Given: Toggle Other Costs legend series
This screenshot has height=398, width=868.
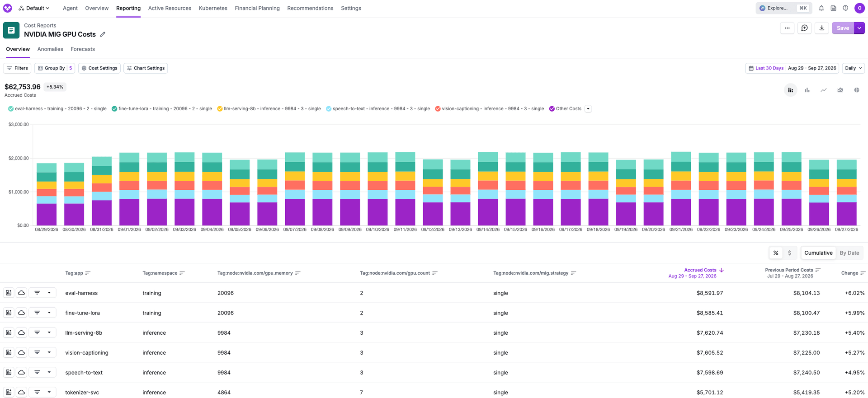Looking at the screenshot, I should pos(565,109).
